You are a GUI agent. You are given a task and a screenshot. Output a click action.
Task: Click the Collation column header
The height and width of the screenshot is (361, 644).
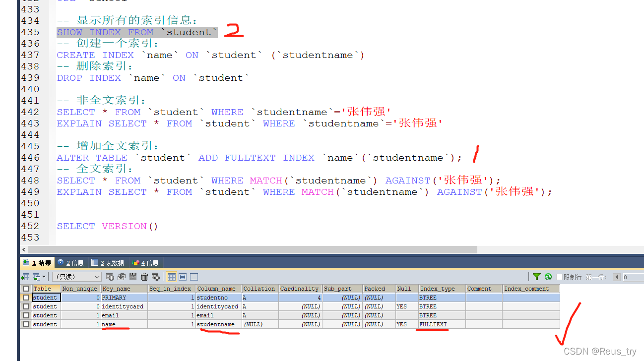point(260,289)
